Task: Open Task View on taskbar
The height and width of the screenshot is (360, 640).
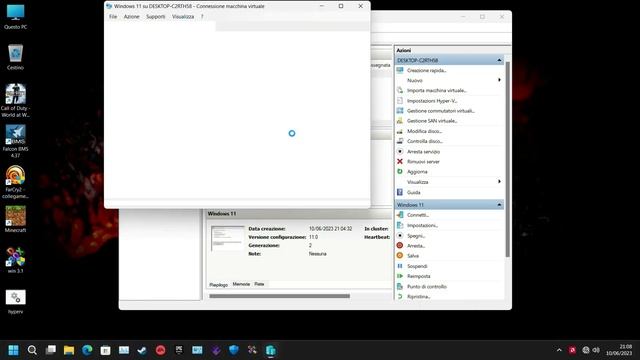Action: pos(51,350)
